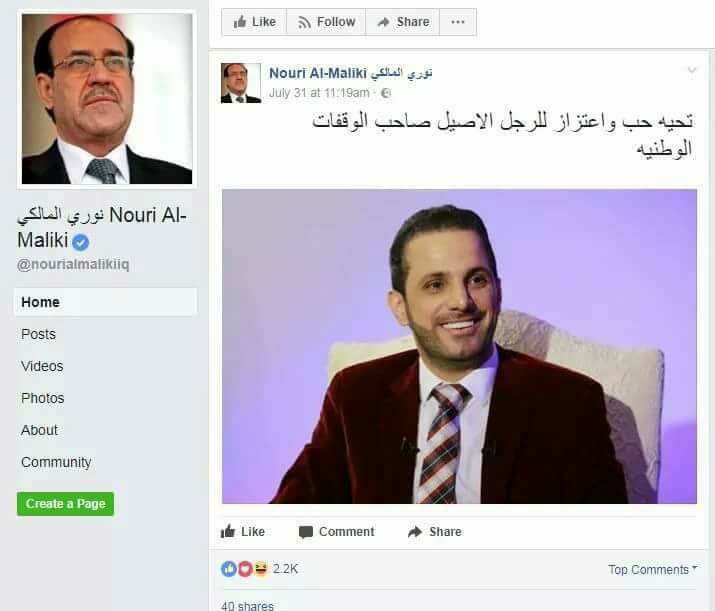Click the Comment speech bubble button
Screen dimensions: 715x611
coord(337,532)
